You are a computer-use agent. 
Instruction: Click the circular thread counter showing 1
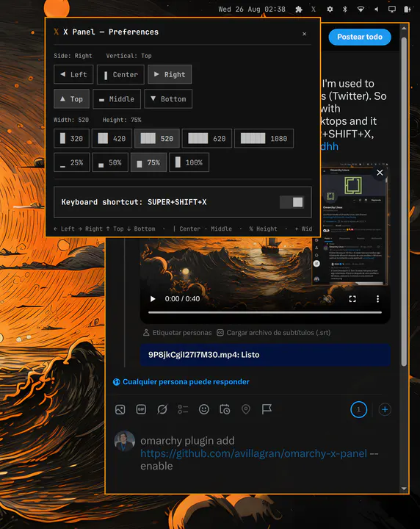358,409
